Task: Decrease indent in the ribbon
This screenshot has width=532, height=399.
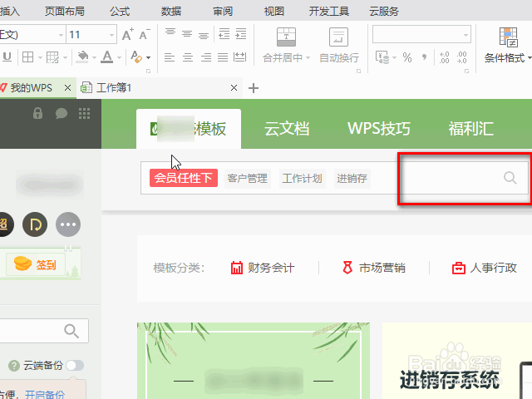Action: pyautogui.click(x=224, y=33)
